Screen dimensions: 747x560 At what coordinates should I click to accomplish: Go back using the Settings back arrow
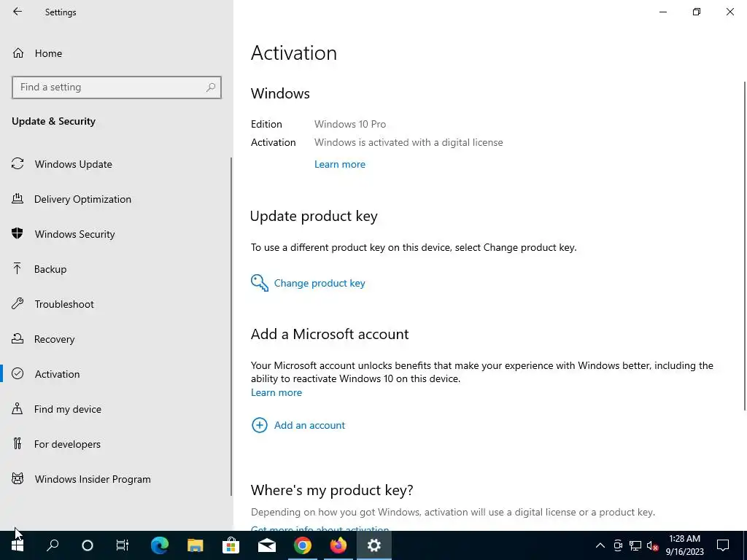click(18, 12)
